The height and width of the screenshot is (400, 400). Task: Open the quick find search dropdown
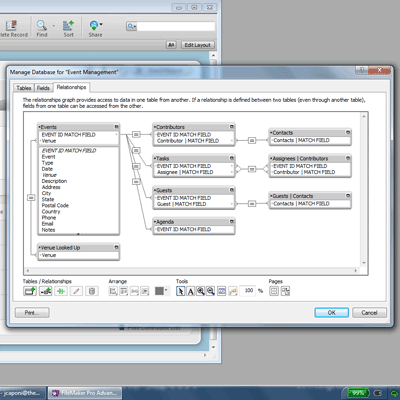pos(132,26)
